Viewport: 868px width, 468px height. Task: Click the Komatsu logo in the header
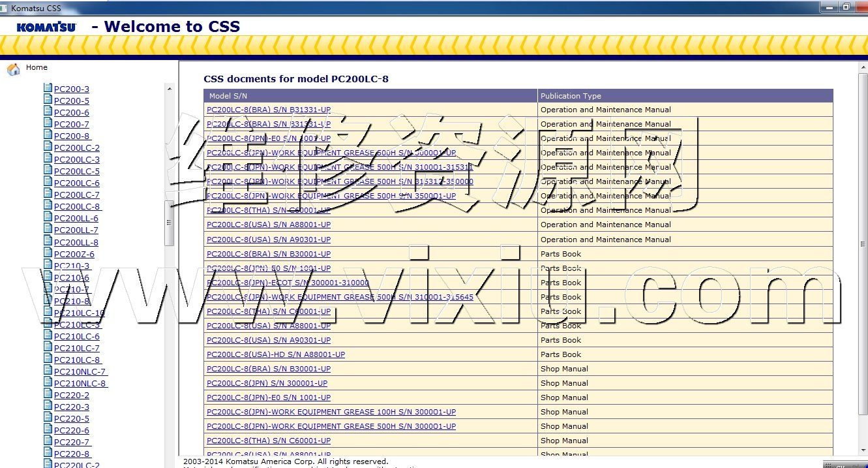[x=46, y=27]
